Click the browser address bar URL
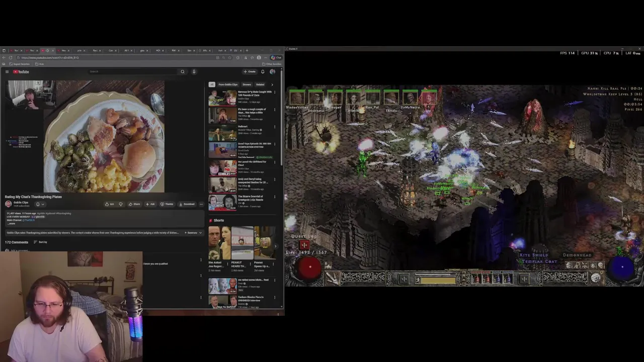The height and width of the screenshot is (362, 644). pos(50,58)
